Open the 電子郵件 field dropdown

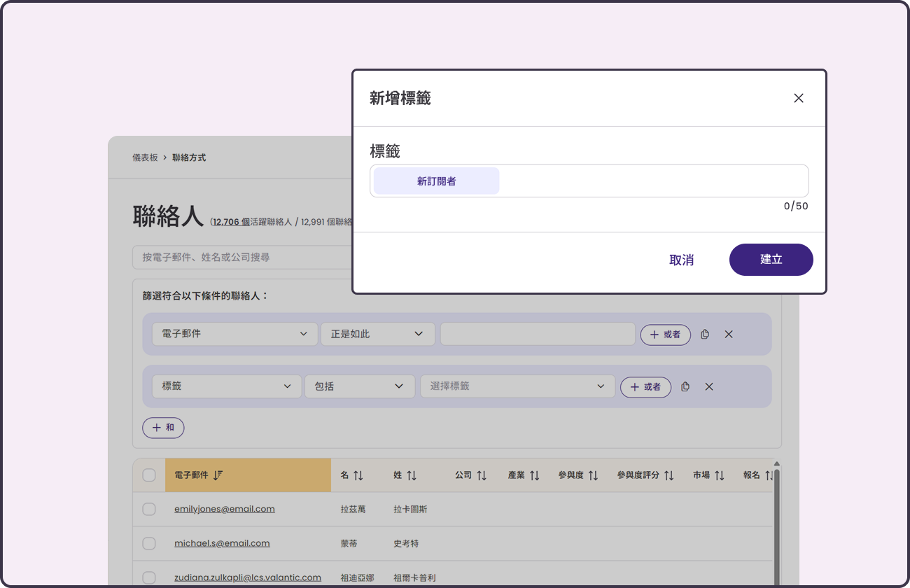coord(234,334)
